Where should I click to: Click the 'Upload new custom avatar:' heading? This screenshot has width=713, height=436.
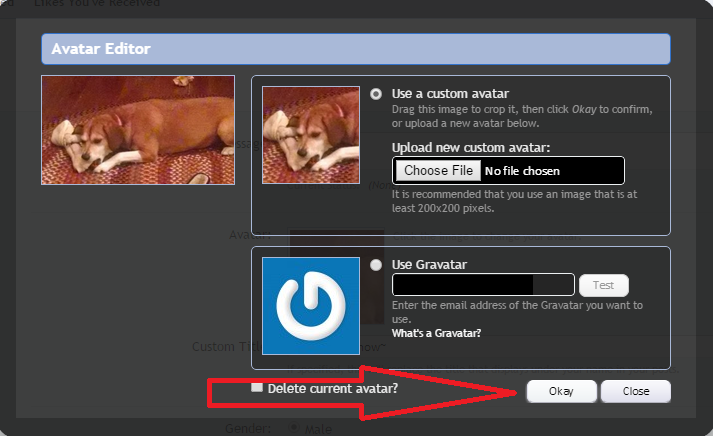471,148
